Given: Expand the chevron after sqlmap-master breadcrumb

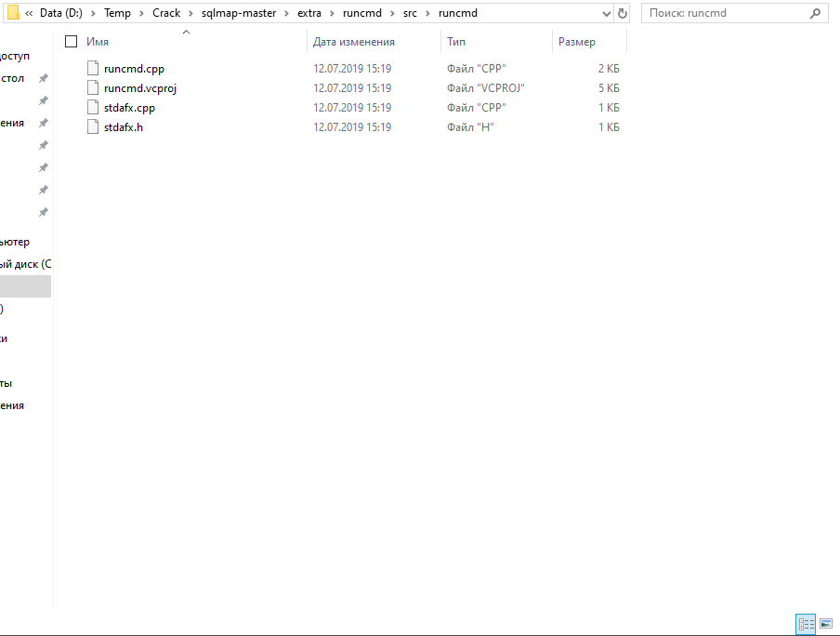Looking at the screenshot, I should click(x=286, y=13).
